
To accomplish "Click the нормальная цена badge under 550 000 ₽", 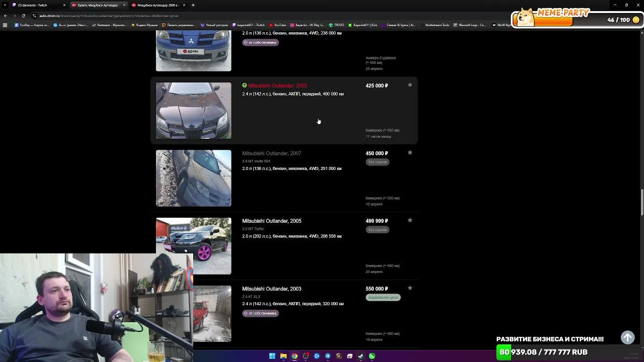I will [x=383, y=297].
